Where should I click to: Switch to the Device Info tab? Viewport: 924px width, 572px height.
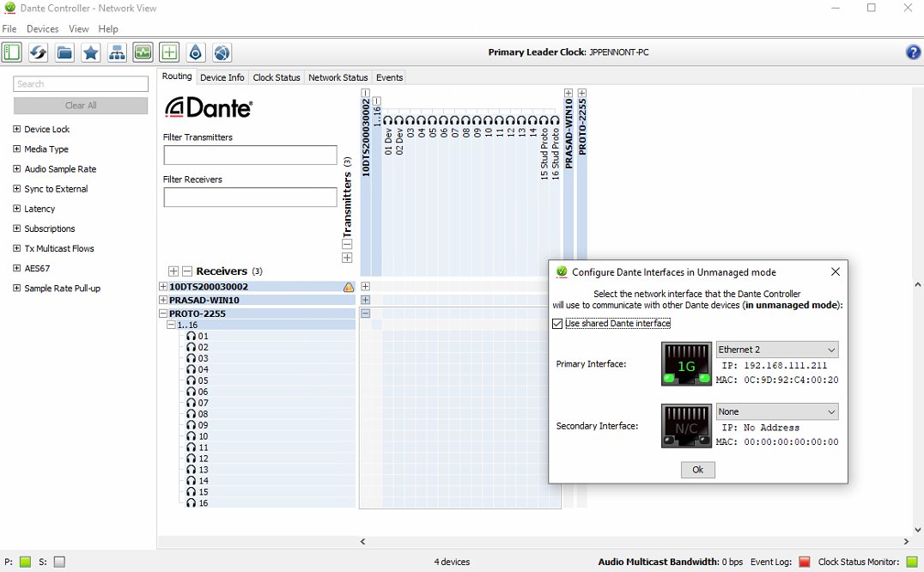[x=222, y=78]
